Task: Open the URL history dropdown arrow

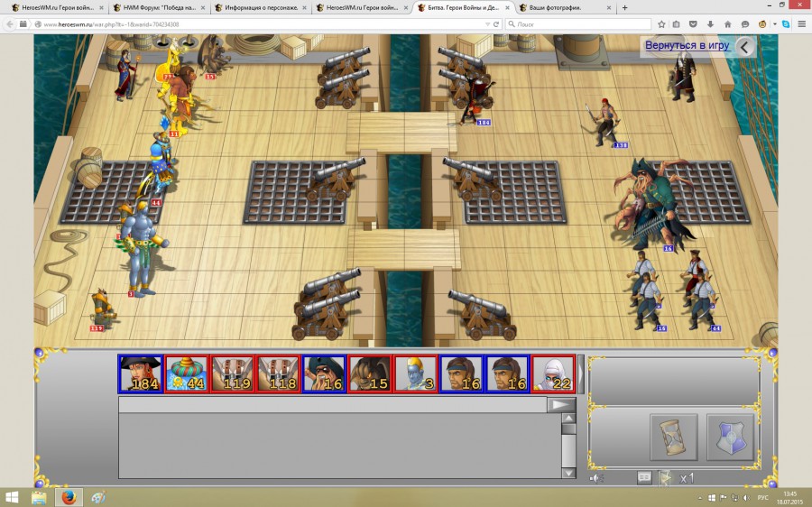Action: tap(487, 24)
